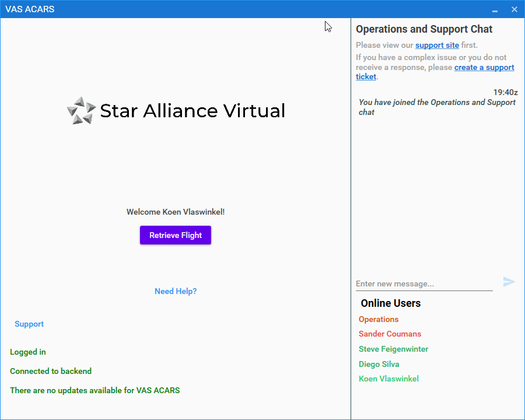
Task: Select Diego Silva in Online Users
Action: tap(379, 364)
